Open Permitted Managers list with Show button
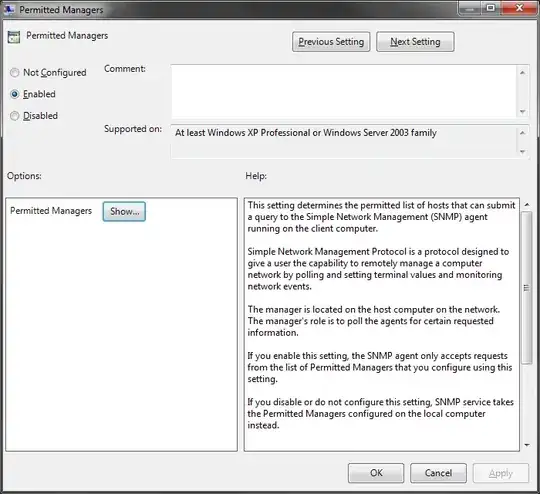This screenshot has width=540, height=494. (x=124, y=211)
